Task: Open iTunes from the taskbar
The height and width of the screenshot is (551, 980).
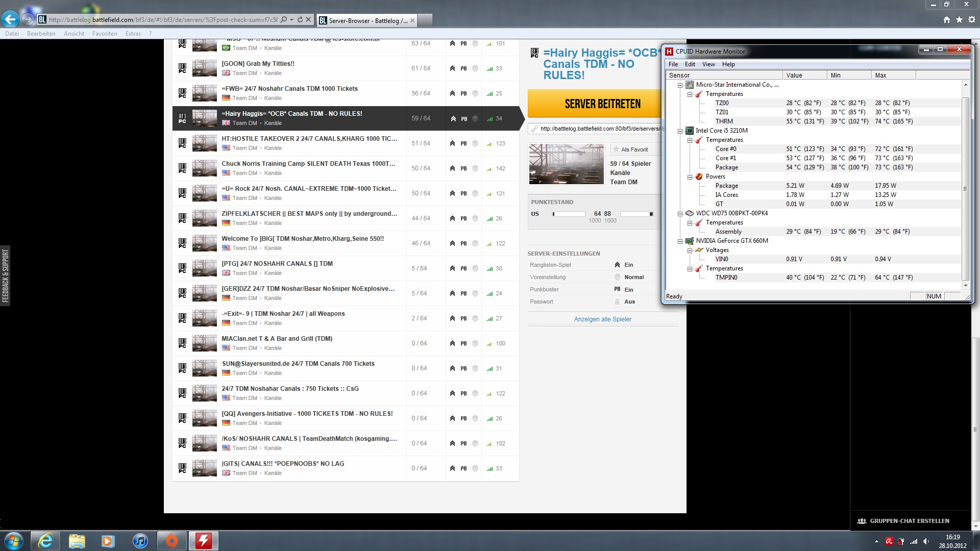Action: [x=140, y=541]
